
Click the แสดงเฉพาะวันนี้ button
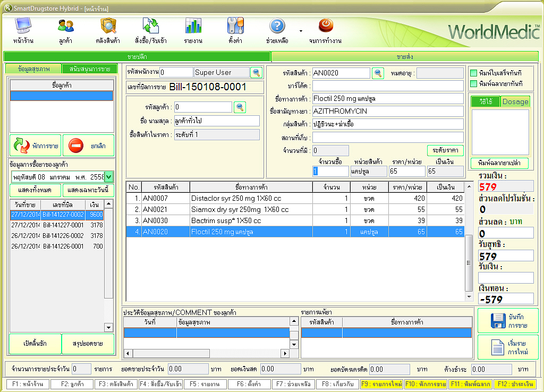point(88,190)
